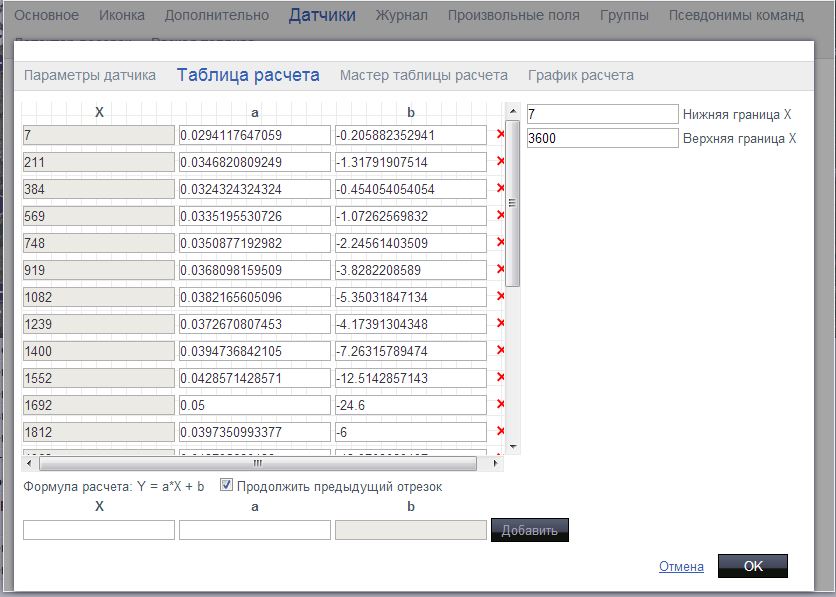
Task: Click the 'Нижняя граница X' input field
Action: coord(602,114)
